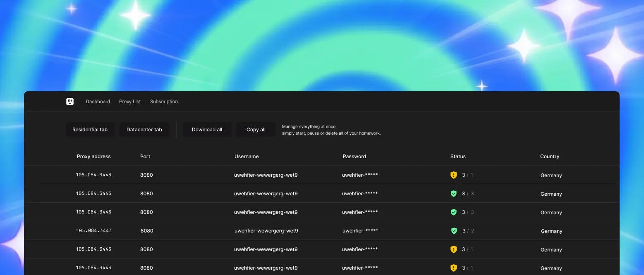Click the Download all button

pos(207,129)
